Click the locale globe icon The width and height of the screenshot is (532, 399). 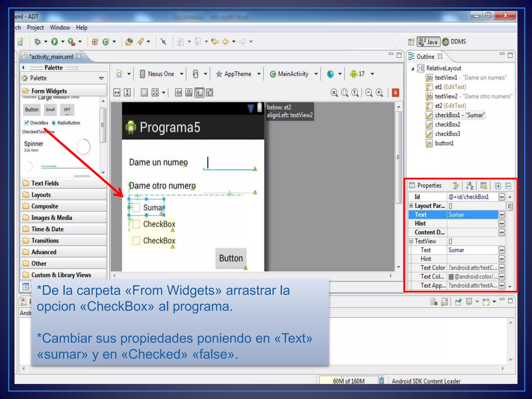330,74
